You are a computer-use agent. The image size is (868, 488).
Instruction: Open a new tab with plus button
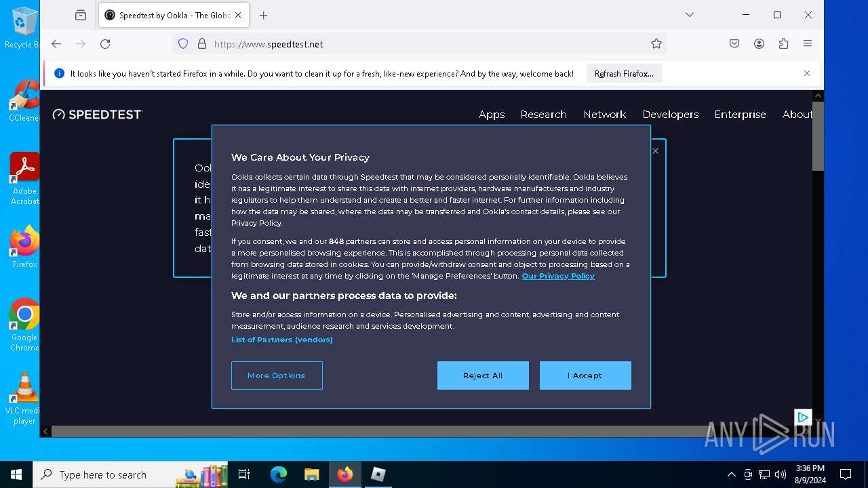point(264,15)
